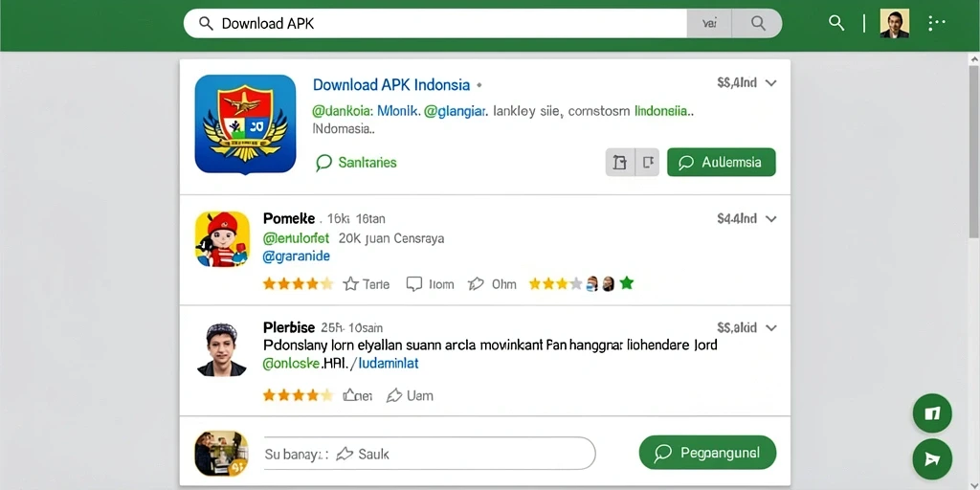Click the thumbs up 'nen' action
This screenshot has height=490, width=980.
[358, 395]
